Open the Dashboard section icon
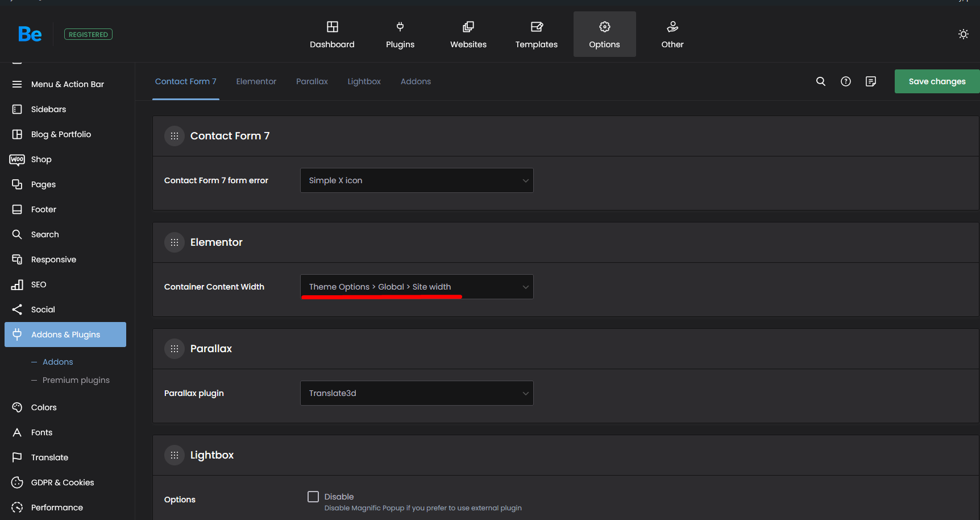 click(x=332, y=27)
